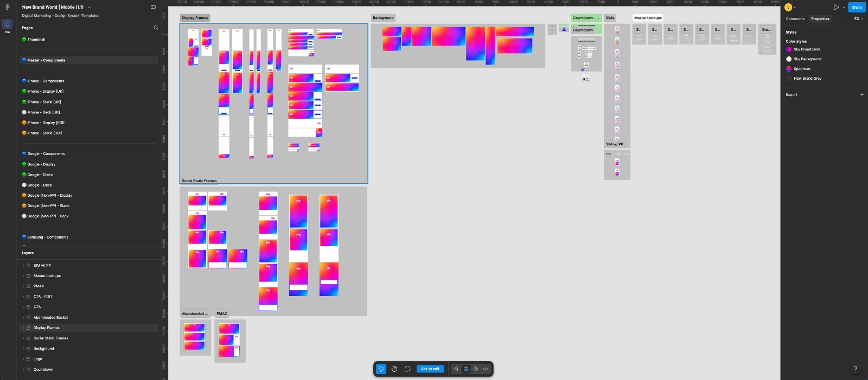Expand the PMAX layer
Image resolution: width=868 pixels, height=380 pixels.
pyautogui.click(x=23, y=286)
